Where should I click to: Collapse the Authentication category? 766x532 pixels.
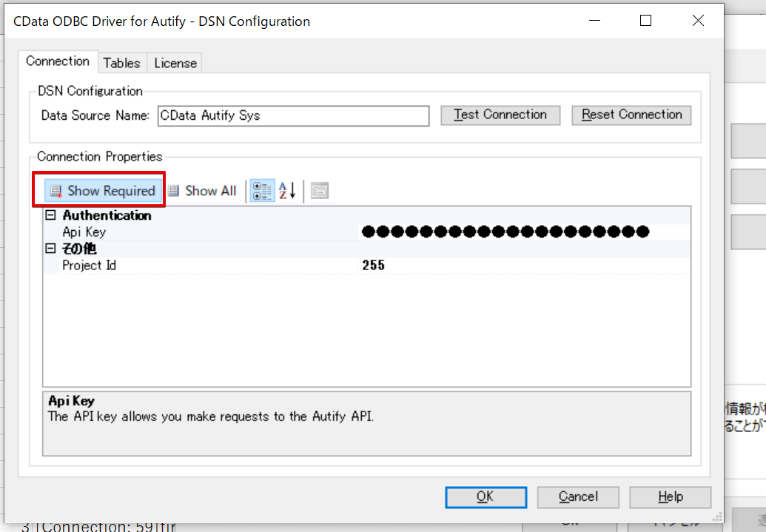pos(51,215)
